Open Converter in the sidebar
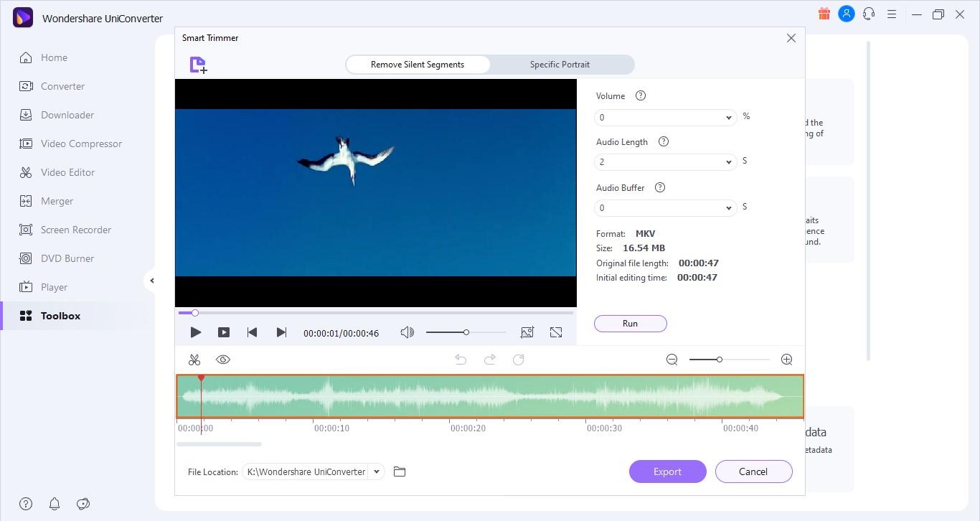 62,86
